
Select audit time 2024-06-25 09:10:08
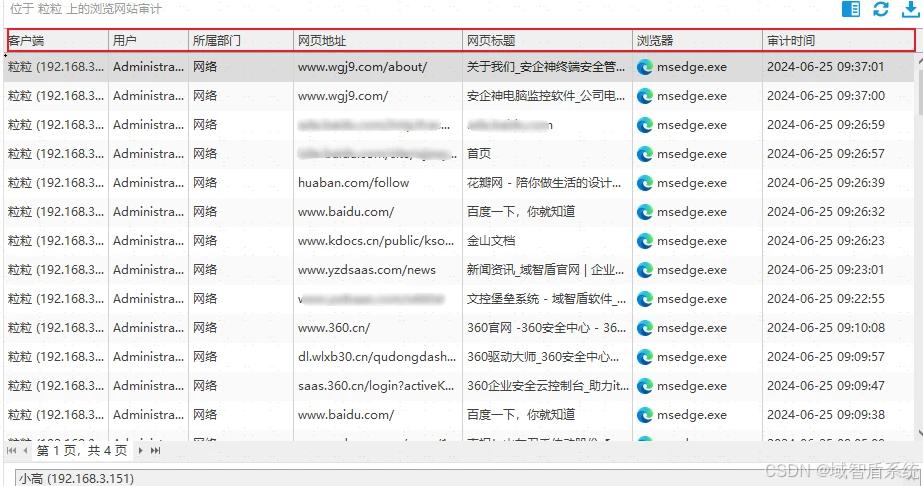coord(825,328)
